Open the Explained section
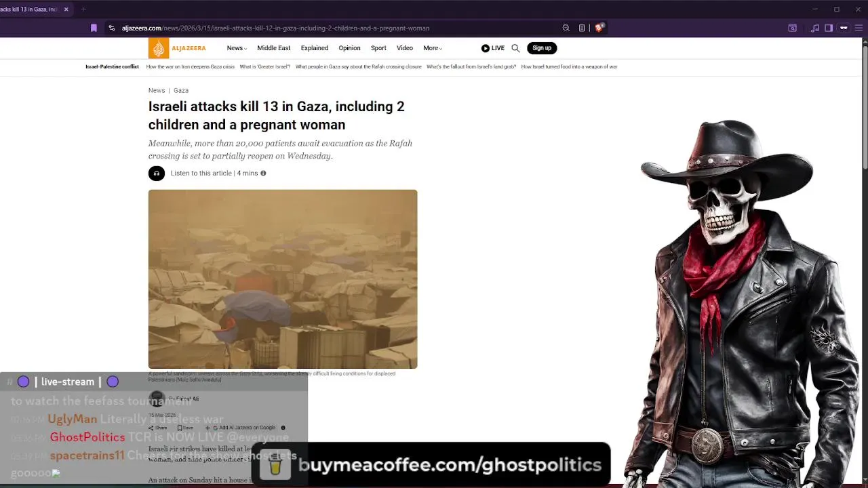Viewport: 868px width, 488px height. [315, 48]
